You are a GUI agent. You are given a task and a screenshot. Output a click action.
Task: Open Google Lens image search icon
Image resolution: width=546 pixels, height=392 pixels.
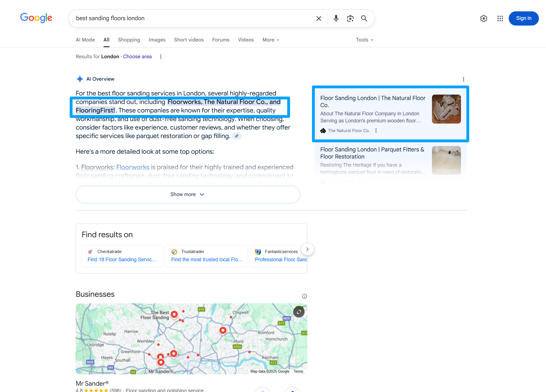(350, 18)
